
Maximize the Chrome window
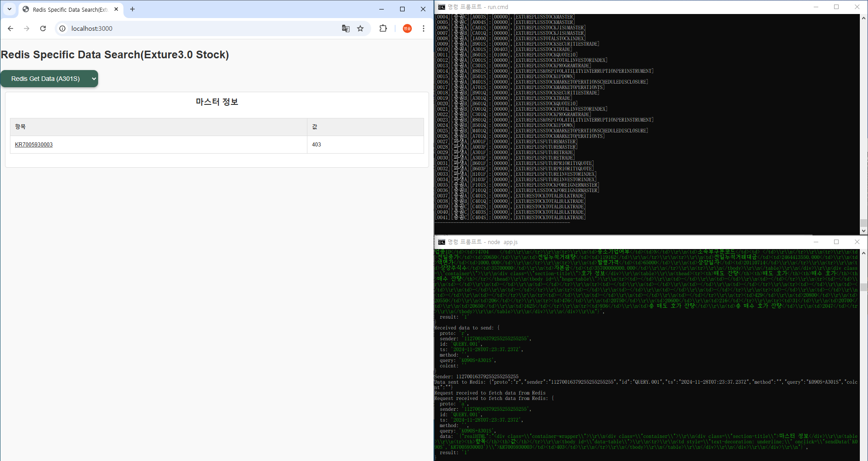(402, 9)
